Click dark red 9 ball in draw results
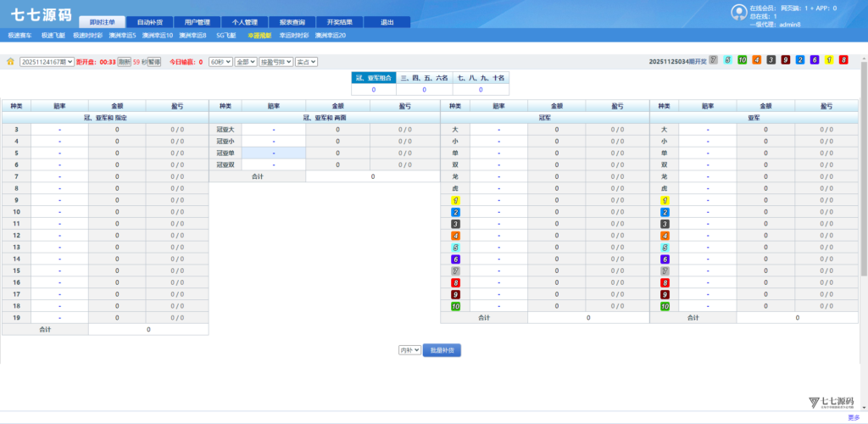 pyautogui.click(x=786, y=60)
